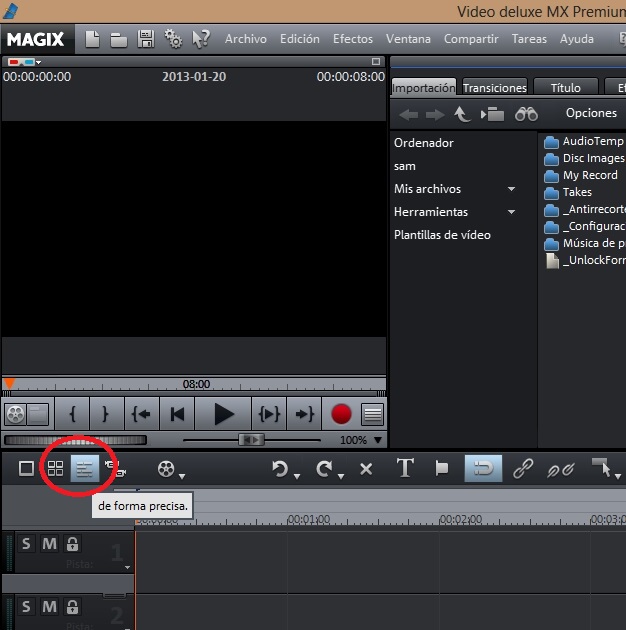The height and width of the screenshot is (630, 626).
Task: Ungroup objects with the broken chain icon
Action: (561, 469)
